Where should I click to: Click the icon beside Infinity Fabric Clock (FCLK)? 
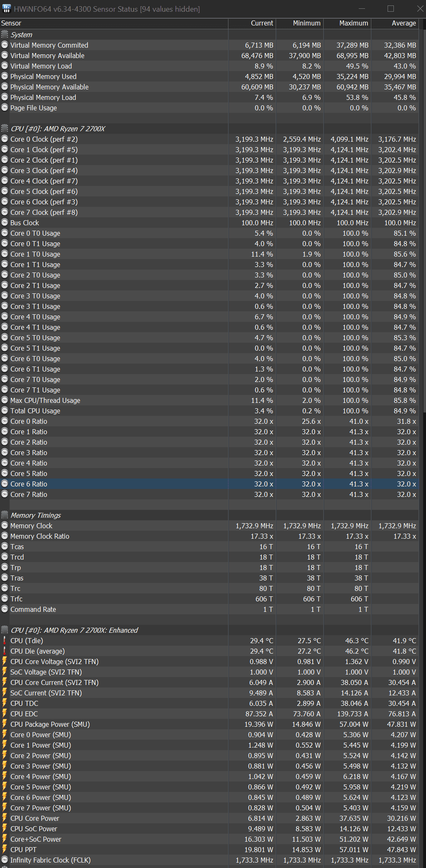pyautogui.click(x=5, y=860)
